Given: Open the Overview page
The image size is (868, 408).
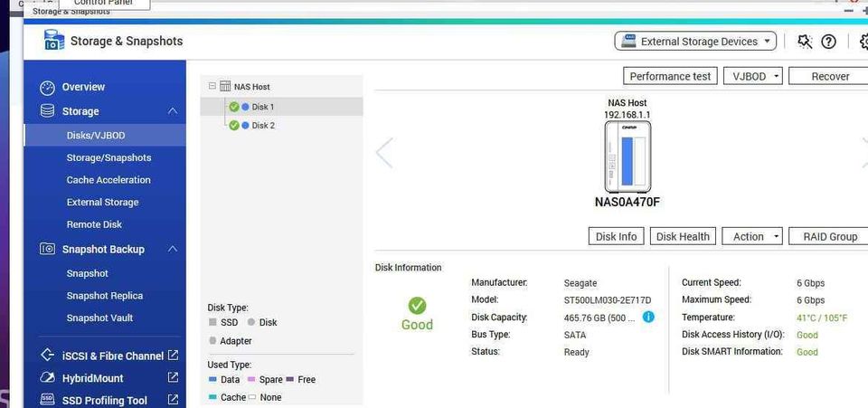Looking at the screenshot, I should 83,87.
